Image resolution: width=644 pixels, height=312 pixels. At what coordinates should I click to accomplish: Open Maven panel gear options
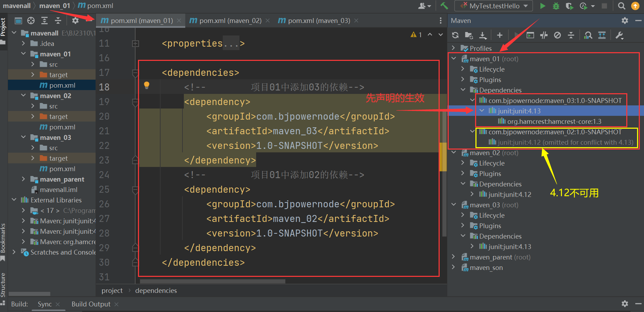pyautogui.click(x=625, y=21)
